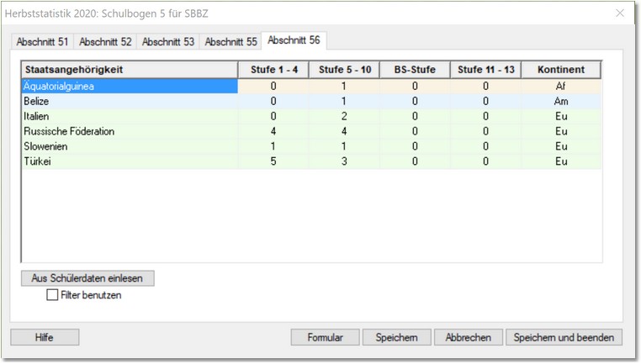The image size is (641, 364).
Task: Enable the 'Filter benutzen' checkbox
Action: [x=52, y=295]
